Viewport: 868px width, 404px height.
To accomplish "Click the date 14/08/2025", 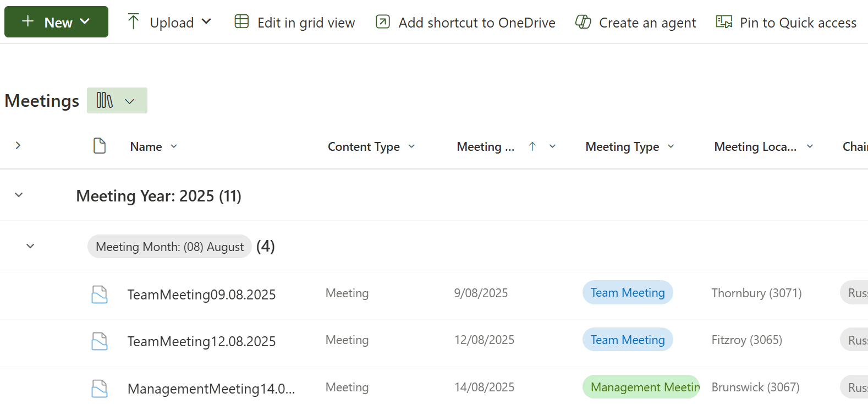I will point(484,387).
